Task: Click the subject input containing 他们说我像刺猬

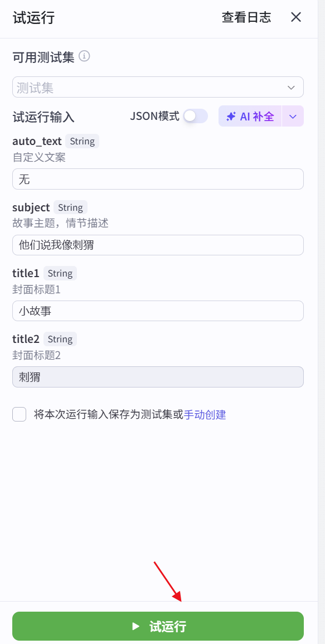Action: tap(158, 245)
